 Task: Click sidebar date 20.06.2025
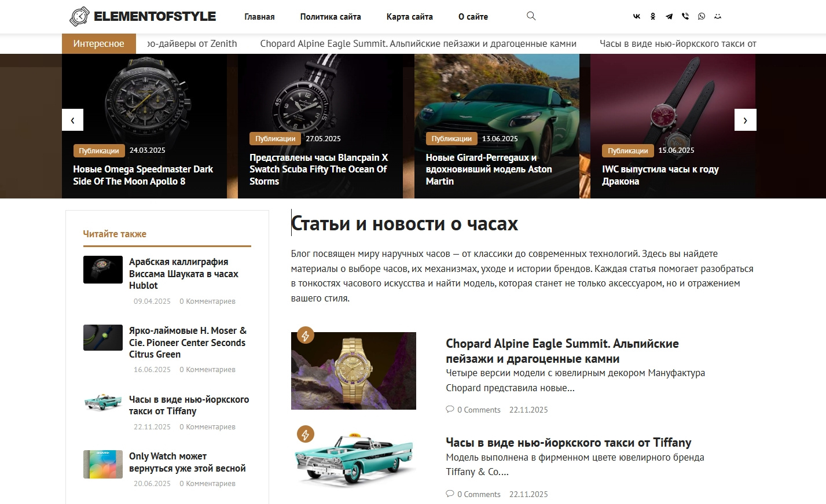(x=152, y=484)
